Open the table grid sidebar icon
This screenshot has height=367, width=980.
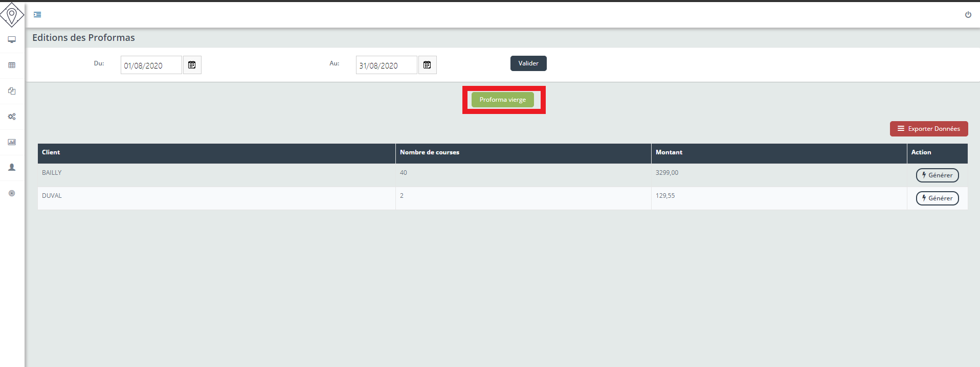click(x=12, y=65)
